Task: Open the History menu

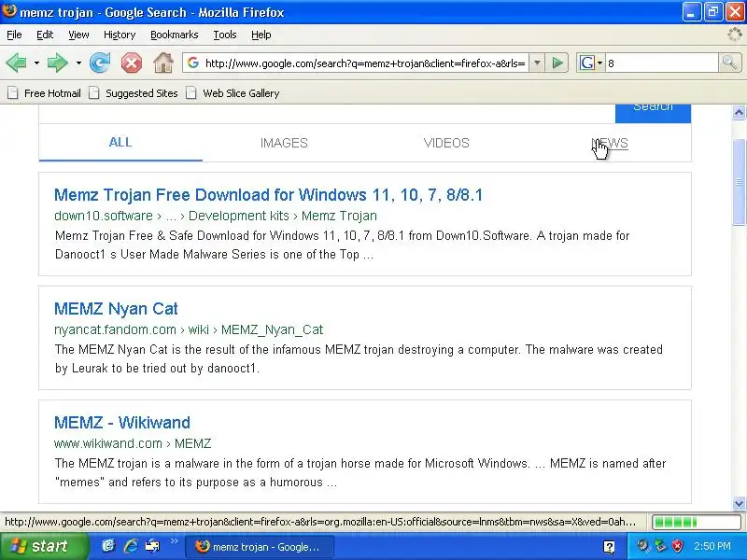Action: point(120,35)
